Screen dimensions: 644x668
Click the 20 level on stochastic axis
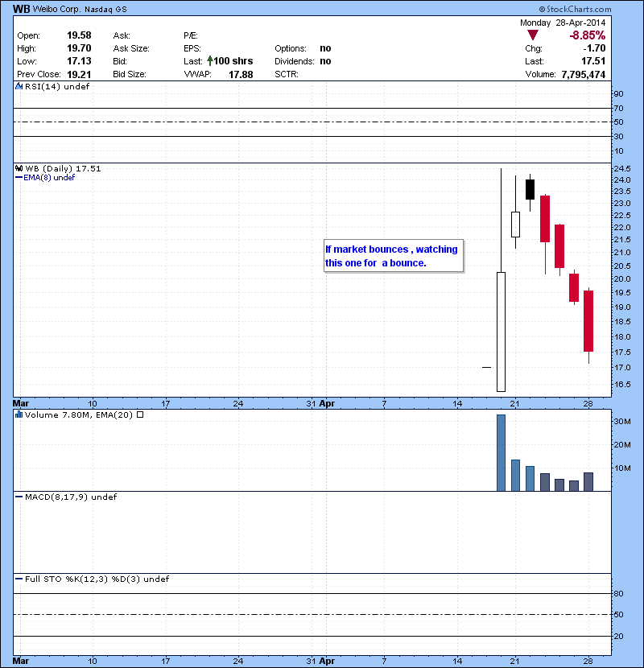(x=618, y=636)
